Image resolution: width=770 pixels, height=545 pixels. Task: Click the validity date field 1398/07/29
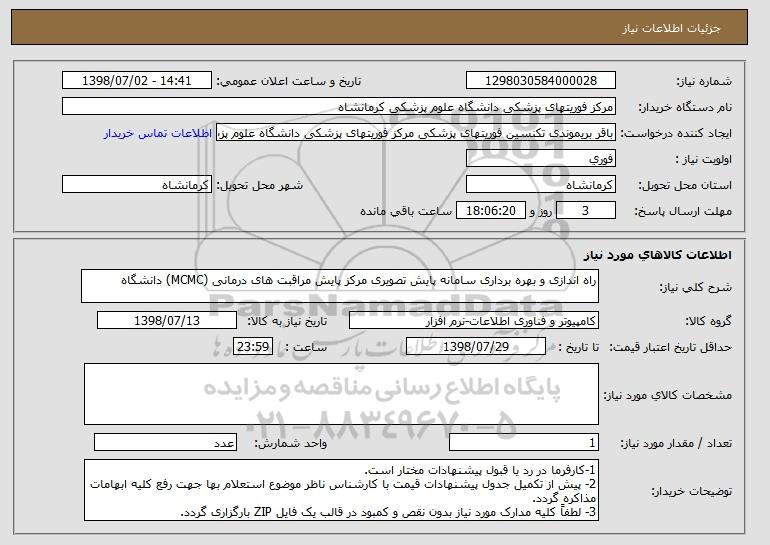pos(476,347)
